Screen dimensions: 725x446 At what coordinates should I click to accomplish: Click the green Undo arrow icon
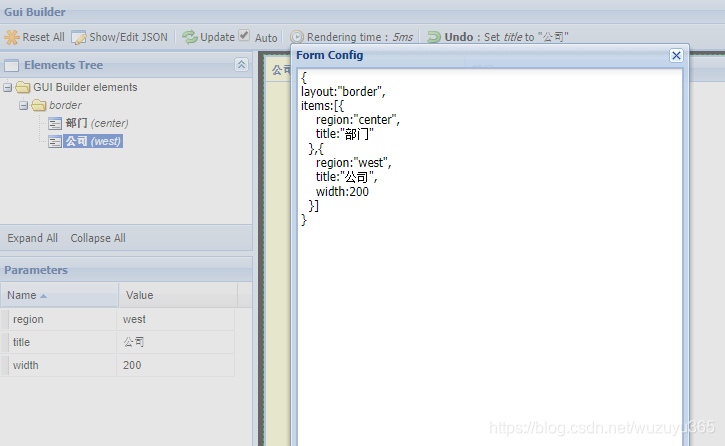pyautogui.click(x=434, y=37)
